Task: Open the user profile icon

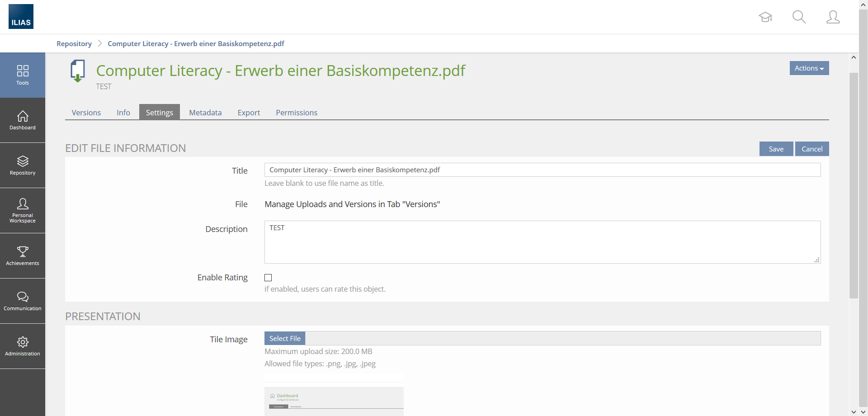Action: pyautogui.click(x=833, y=17)
